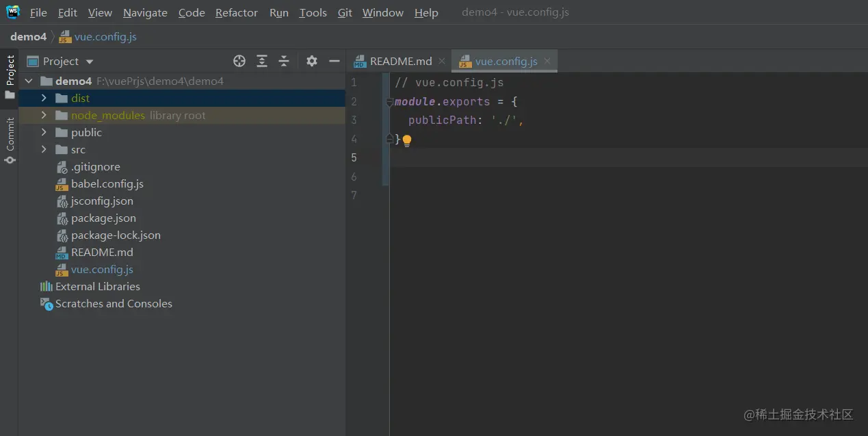
Task: Click line number 5 in the gutter
Action: coord(354,157)
